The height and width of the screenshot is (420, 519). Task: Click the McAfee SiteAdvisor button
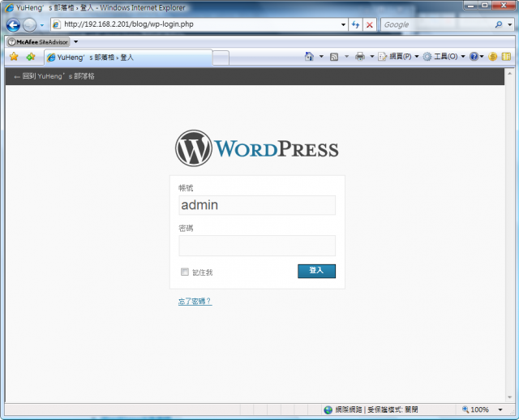point(38,41)
